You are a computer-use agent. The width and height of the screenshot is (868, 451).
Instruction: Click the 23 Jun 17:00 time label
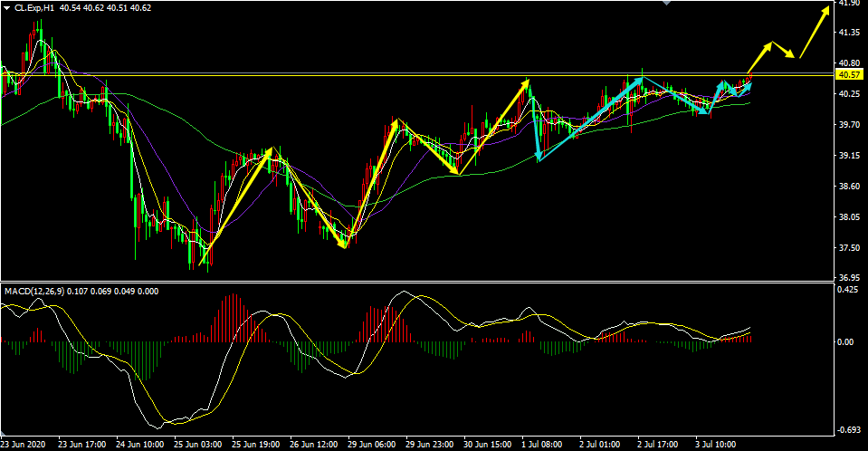point(82,445)
